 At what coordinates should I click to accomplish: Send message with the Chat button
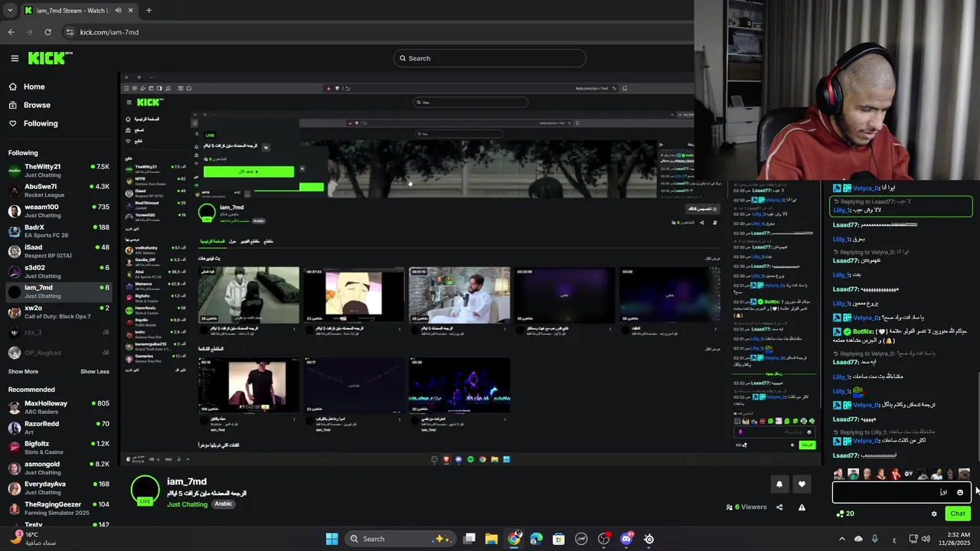pyautogui.click(x=958, y=514)
